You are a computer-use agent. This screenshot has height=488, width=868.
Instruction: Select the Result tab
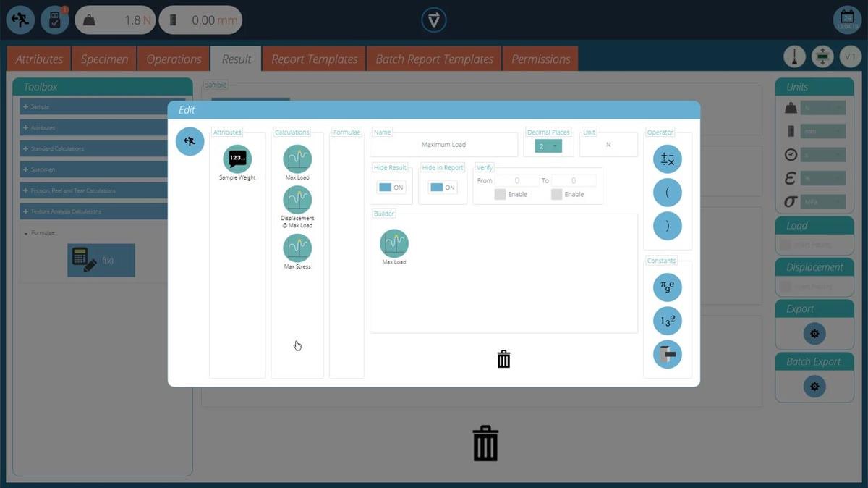point(237,59)
